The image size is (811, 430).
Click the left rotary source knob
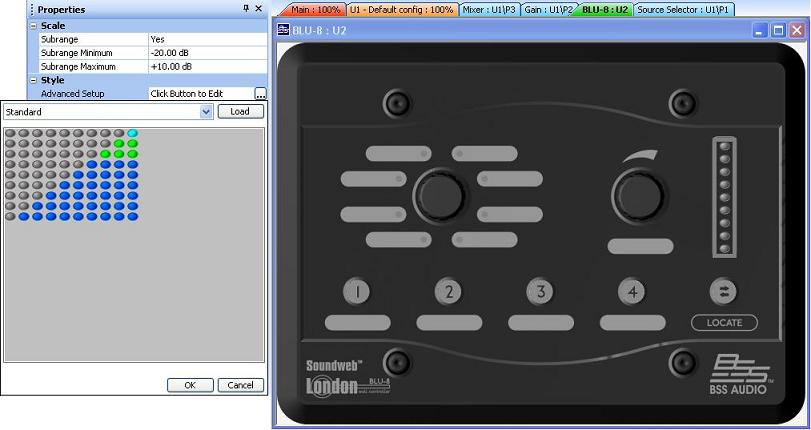coord(439,196)
